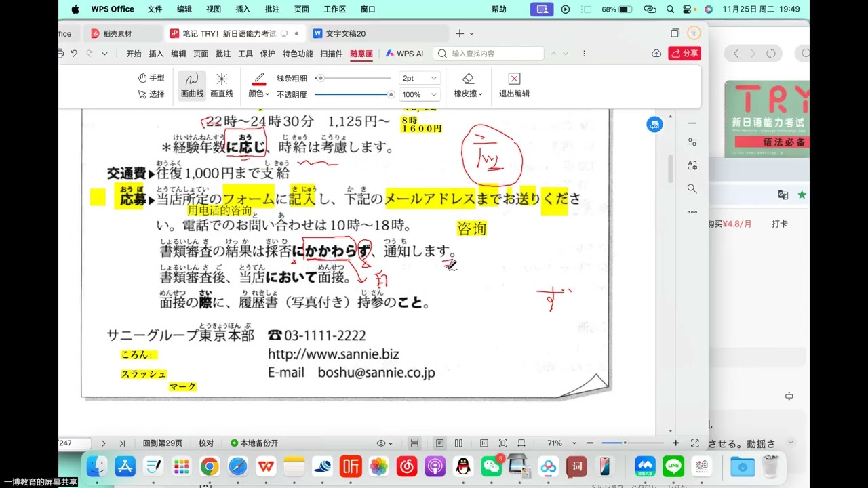Click the page number input field
The height and width of the screenshot is (488, 868).
75,443
